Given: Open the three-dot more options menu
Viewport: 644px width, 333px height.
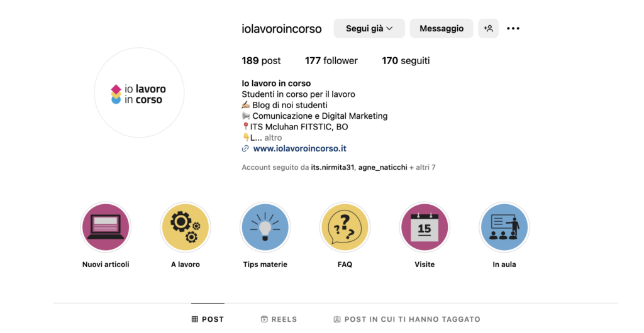Looking at the screenshot, I should point(513,28).
